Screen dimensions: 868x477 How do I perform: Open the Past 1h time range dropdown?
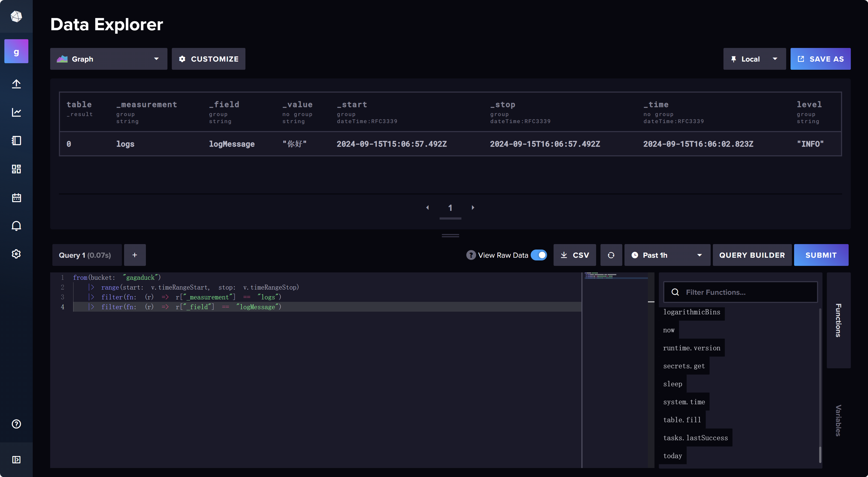(667, 255)
